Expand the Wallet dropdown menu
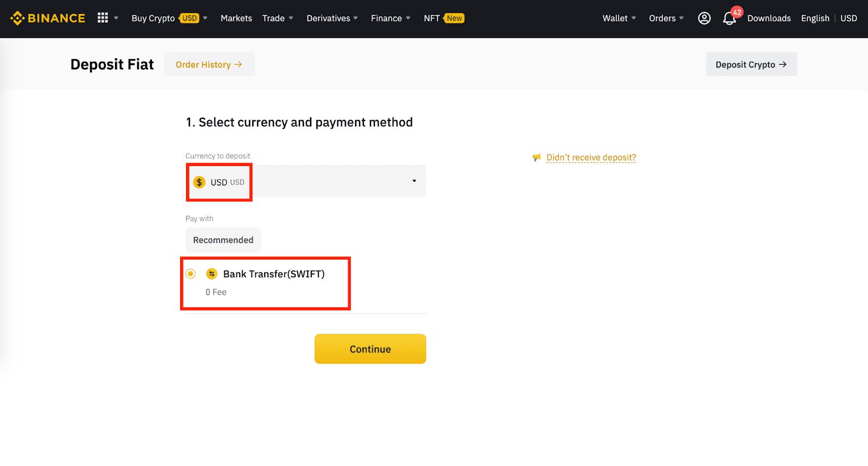The height and width of the screenshot is (466, 868). 619,18
